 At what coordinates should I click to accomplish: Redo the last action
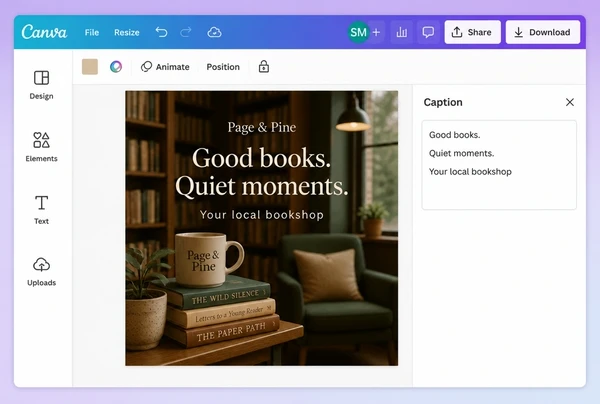(186, 32)
